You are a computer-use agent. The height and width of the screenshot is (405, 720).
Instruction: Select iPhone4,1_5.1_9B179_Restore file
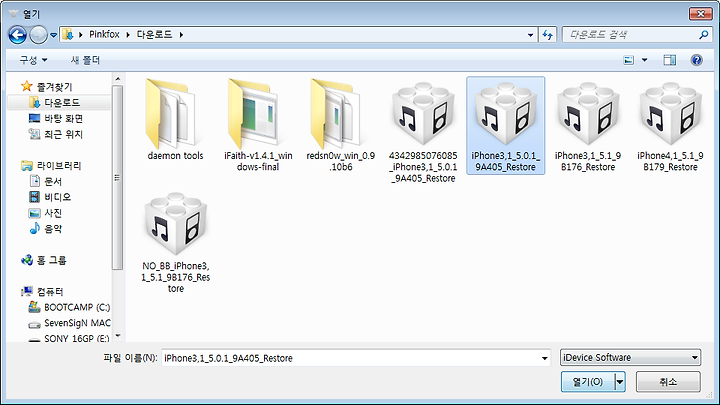pos(670,125)
